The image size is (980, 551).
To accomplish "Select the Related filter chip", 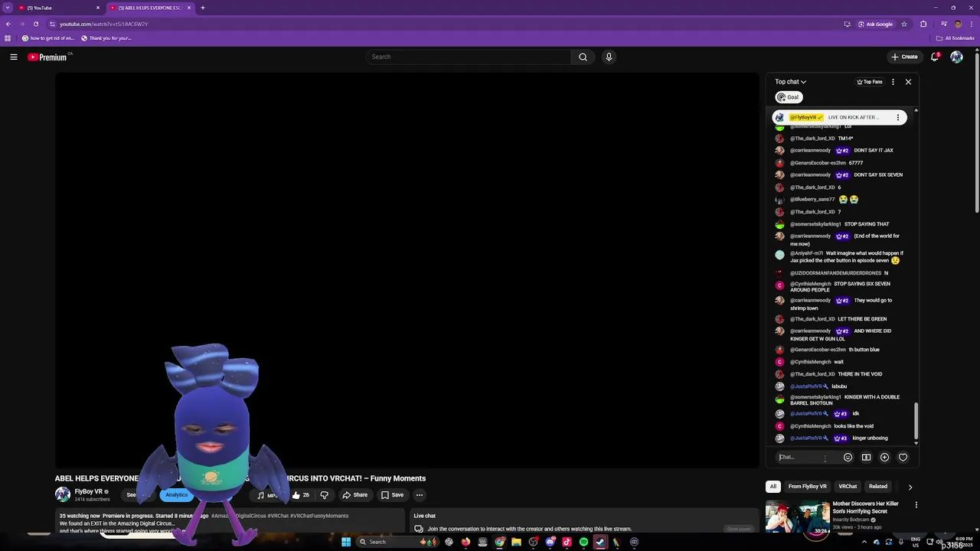I will (x=878, y=487).
